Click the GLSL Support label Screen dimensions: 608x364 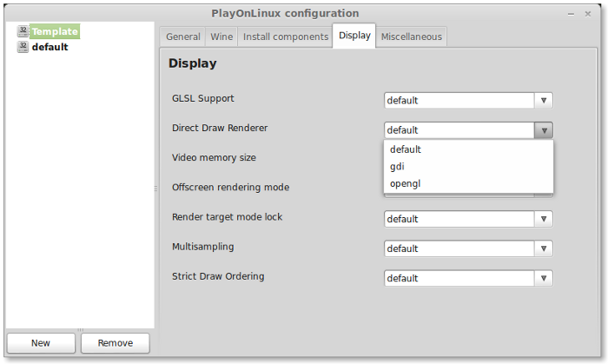pyautogui.click(x=202, y=98)
